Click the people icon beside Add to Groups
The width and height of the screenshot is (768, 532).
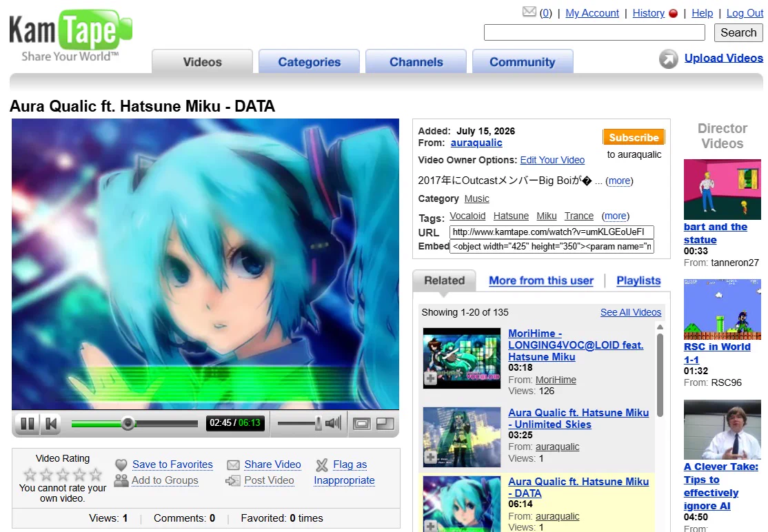(x=121, y=480)
